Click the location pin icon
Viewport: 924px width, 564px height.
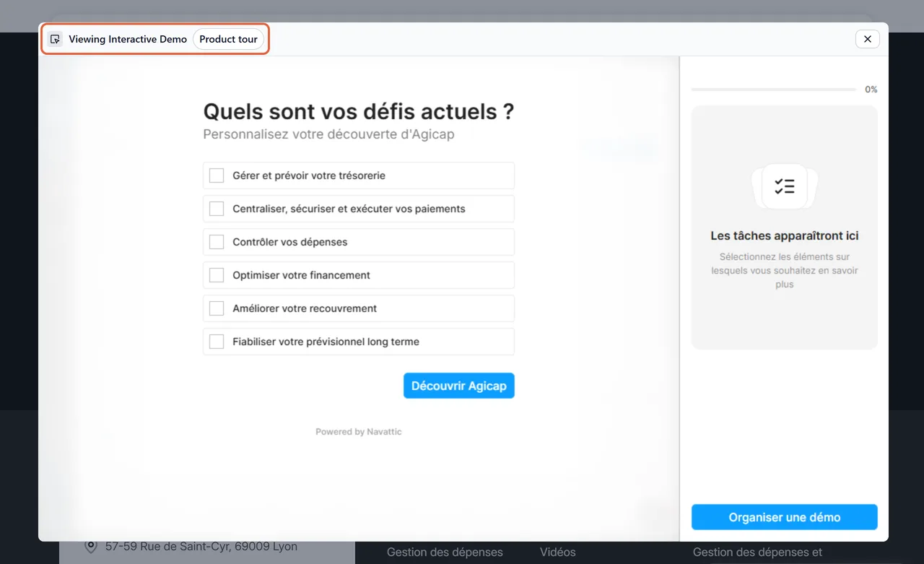[91, 546]
